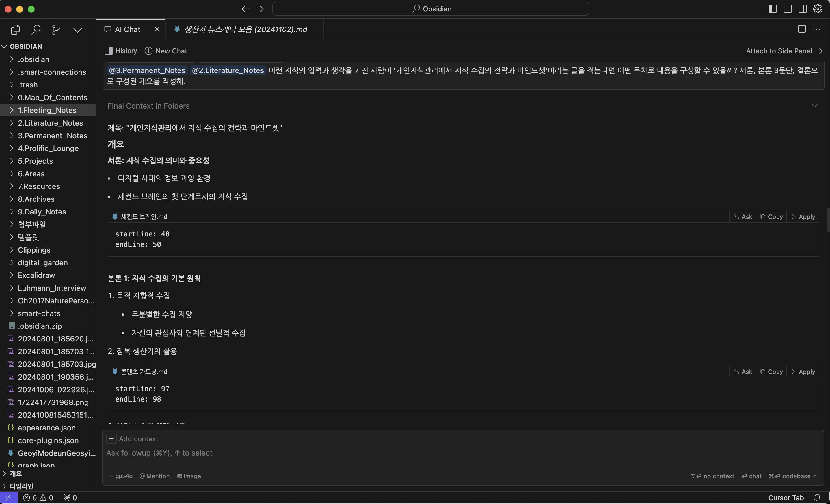Expand the Final Context in Folders chevron
This screenshot has height=504, width=830.
point(814,106)
